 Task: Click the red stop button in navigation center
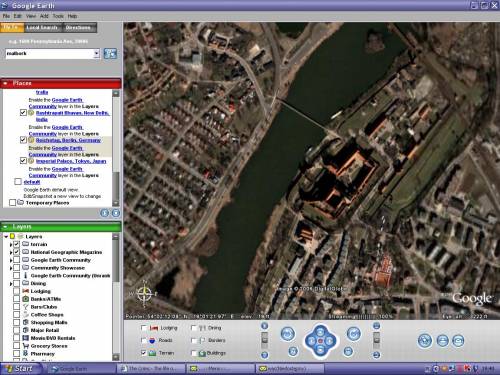pos(320,341)
